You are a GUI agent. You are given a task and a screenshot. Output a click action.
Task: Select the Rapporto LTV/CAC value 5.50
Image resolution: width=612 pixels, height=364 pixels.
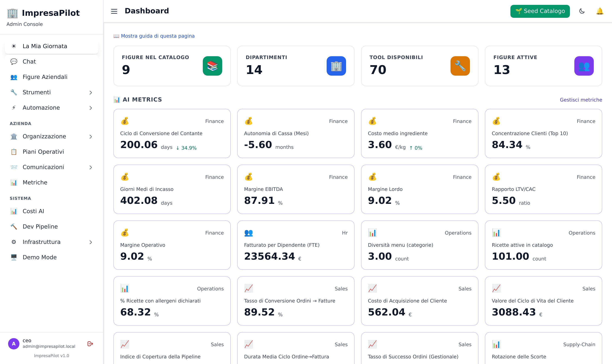504,201
